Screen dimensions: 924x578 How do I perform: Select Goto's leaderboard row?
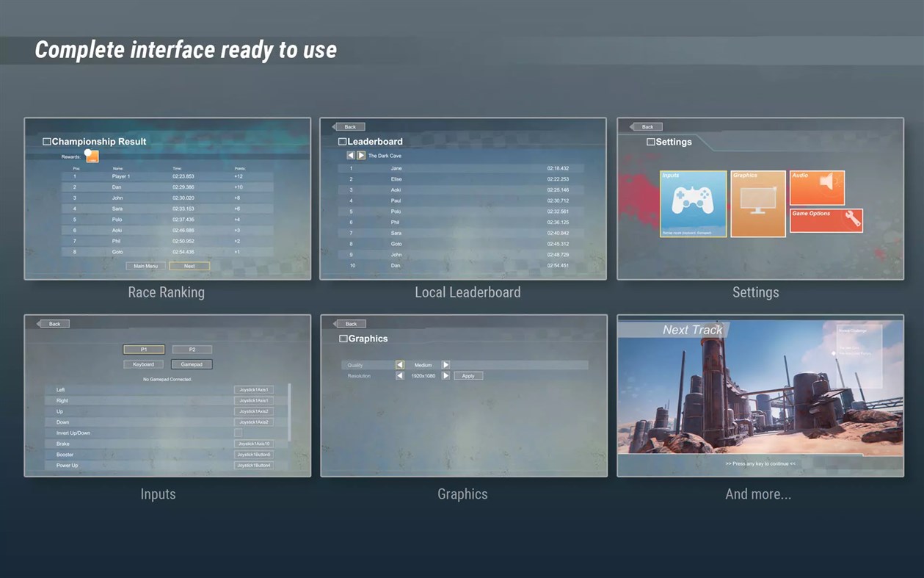tap(462, 244)
